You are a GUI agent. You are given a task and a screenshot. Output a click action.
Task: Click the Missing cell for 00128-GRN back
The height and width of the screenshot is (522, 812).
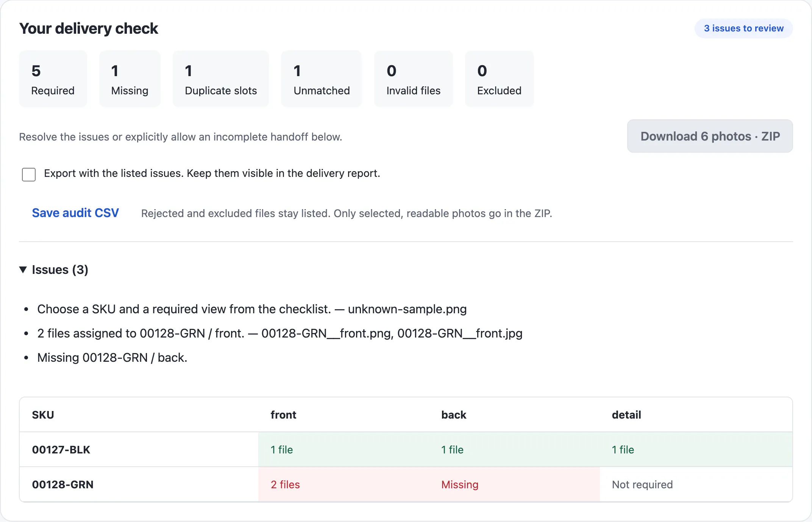tap(514, 484)
